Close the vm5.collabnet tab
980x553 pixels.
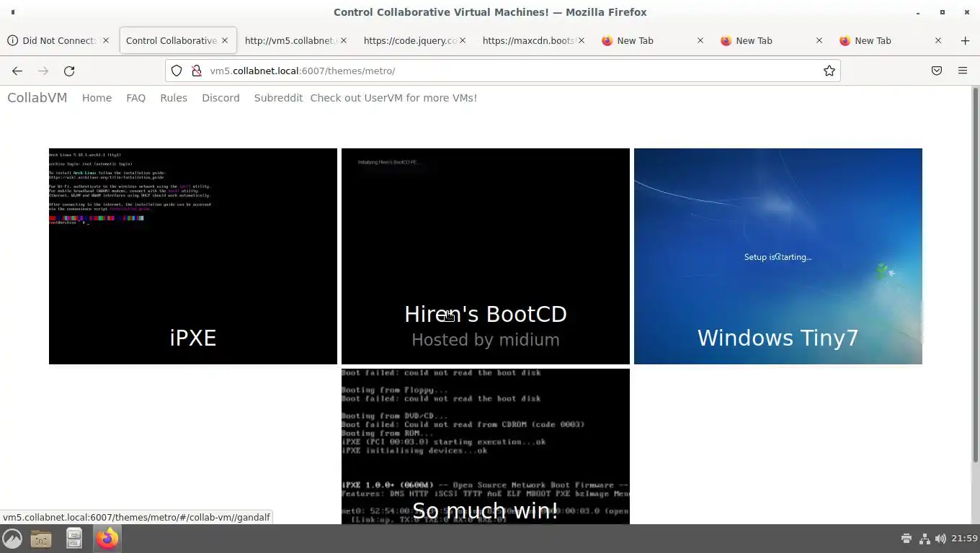pyautogui.click(x=344, y=40)
